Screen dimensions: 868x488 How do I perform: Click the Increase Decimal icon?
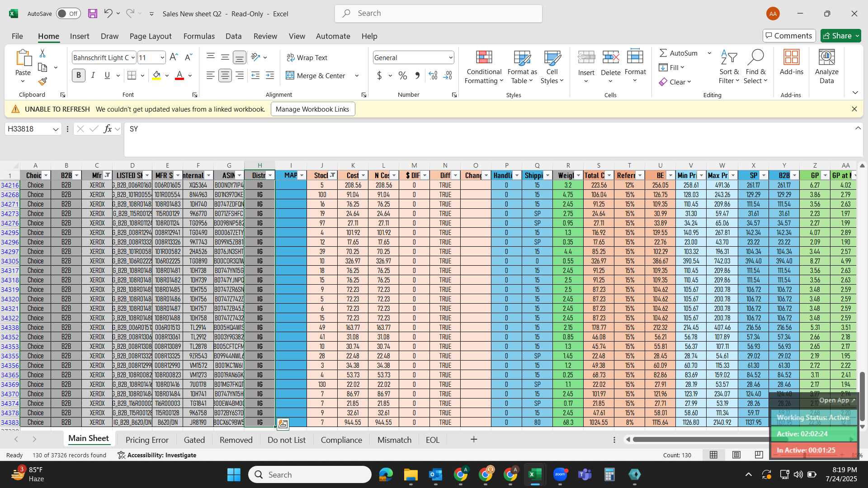(433, 75)
